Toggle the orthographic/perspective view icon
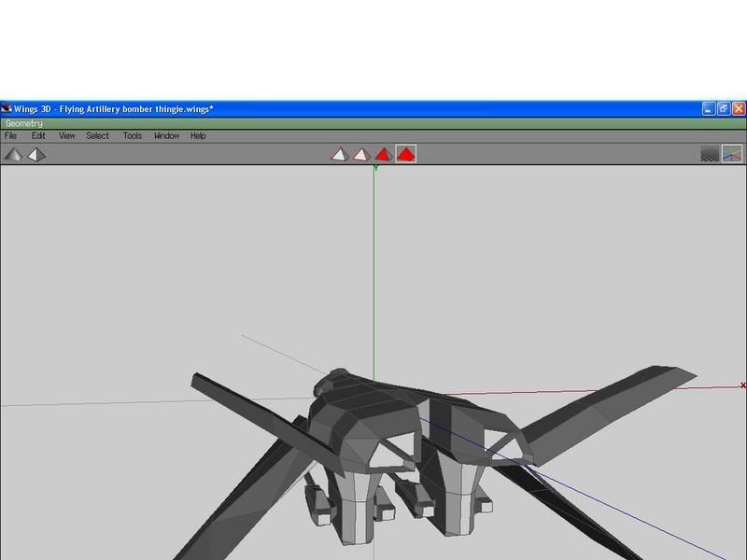The height and width of the screenshot is (560, 747). tap(36, 155)
